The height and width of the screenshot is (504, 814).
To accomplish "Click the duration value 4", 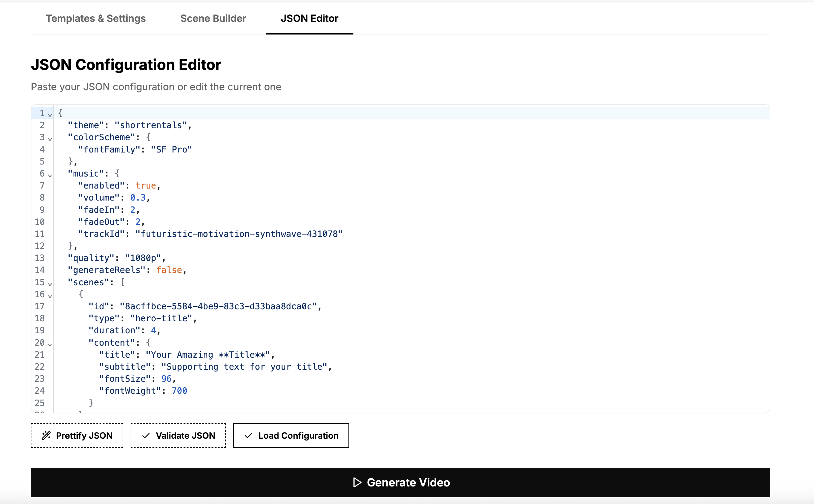I will [153, 330].
